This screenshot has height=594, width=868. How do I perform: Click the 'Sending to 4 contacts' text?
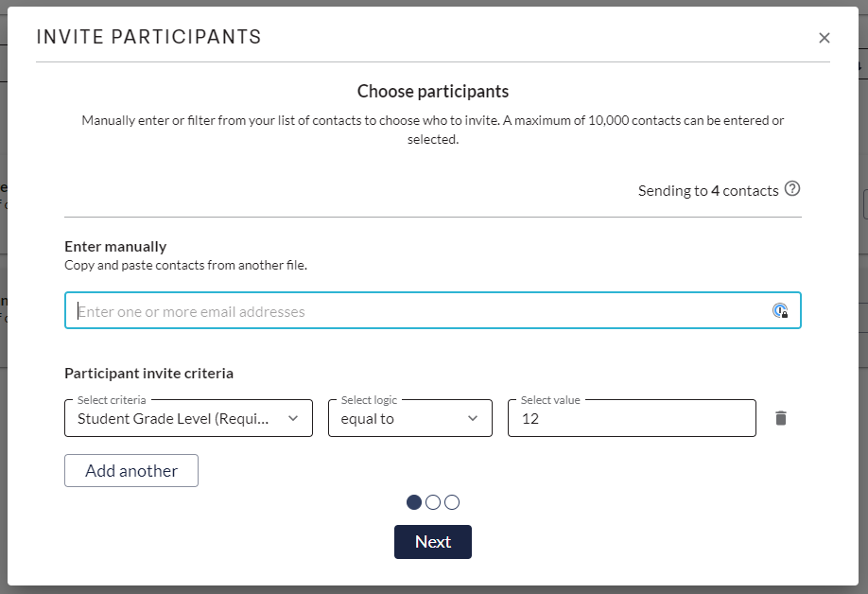(707, 190)
